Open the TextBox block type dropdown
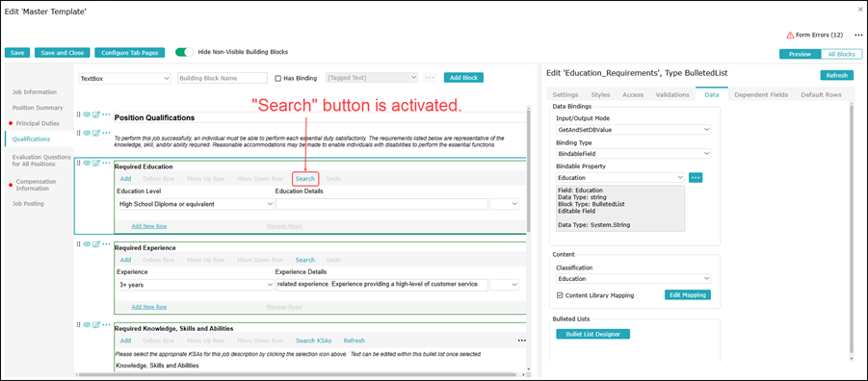 124,79
